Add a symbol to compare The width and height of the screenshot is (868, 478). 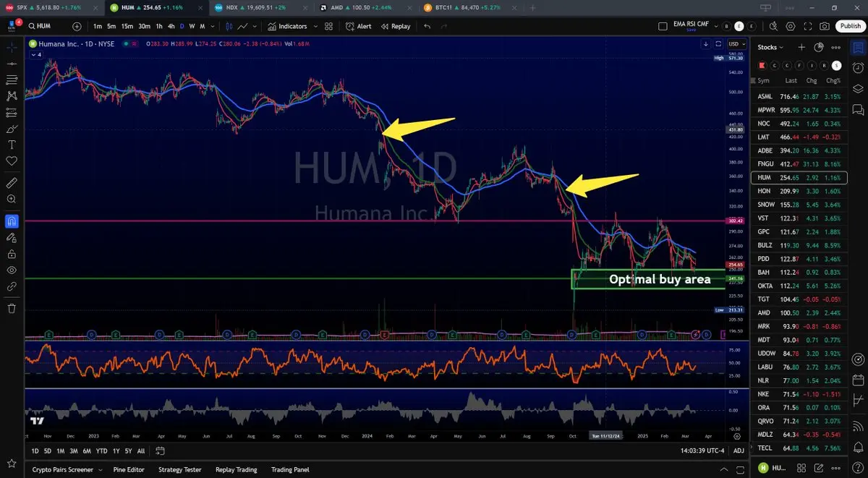pos(77,26)
